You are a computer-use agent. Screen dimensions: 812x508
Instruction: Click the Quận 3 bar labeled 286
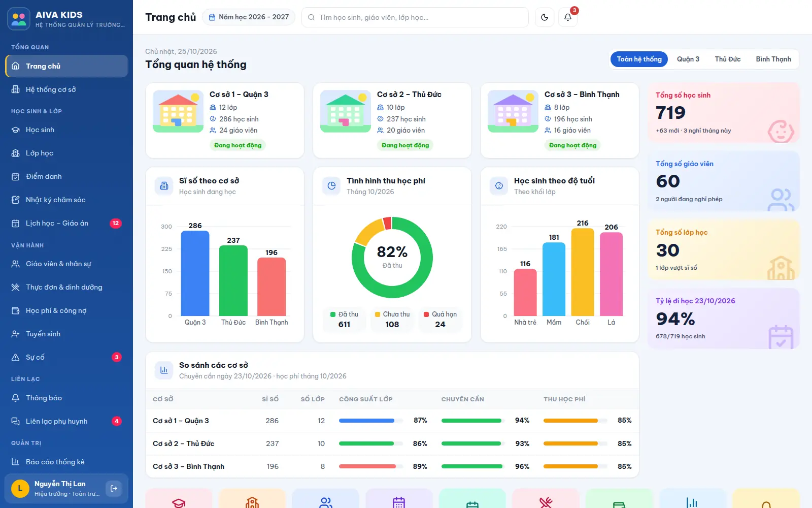tap(195, 273)
